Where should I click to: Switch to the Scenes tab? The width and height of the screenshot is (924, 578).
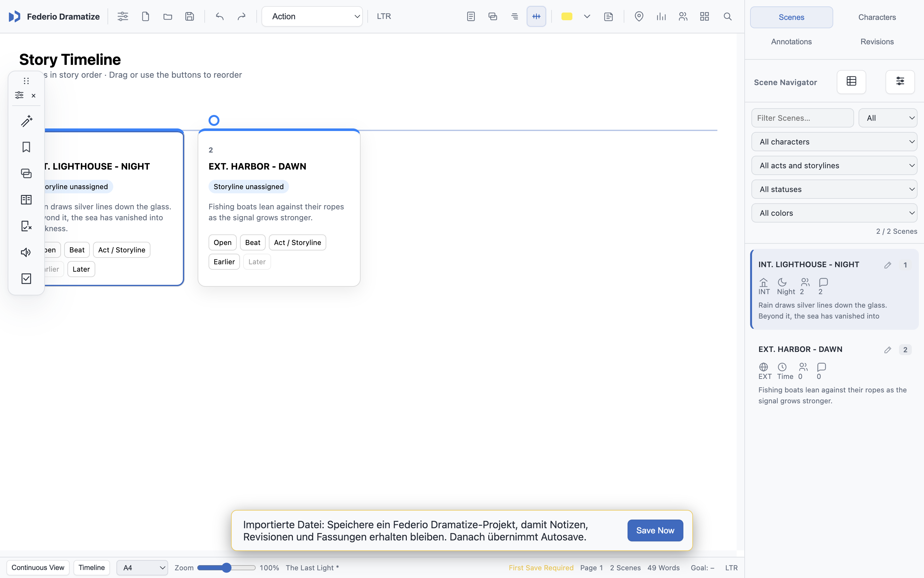coord(791,17)
